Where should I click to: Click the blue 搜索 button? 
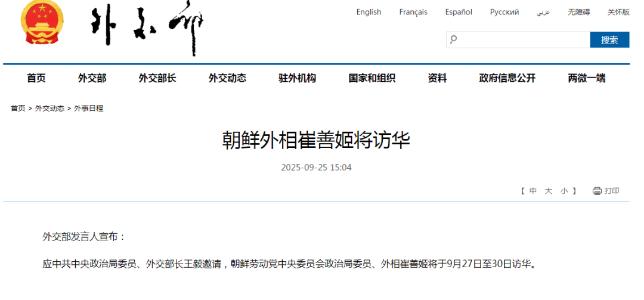pyautogui.click(x=609, y=40)
